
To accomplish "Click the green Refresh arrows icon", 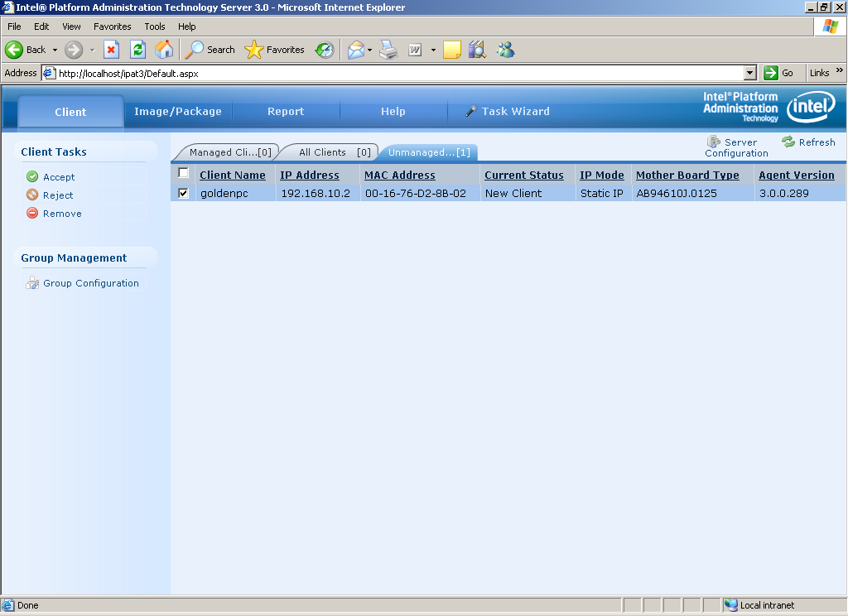I will [788, 142].
